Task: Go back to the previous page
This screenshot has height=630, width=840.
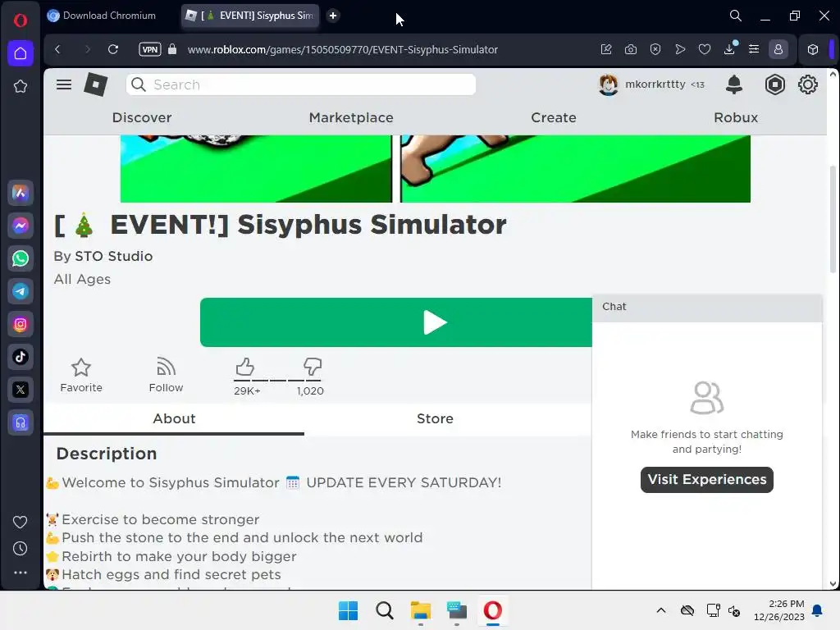Action: 58,49
